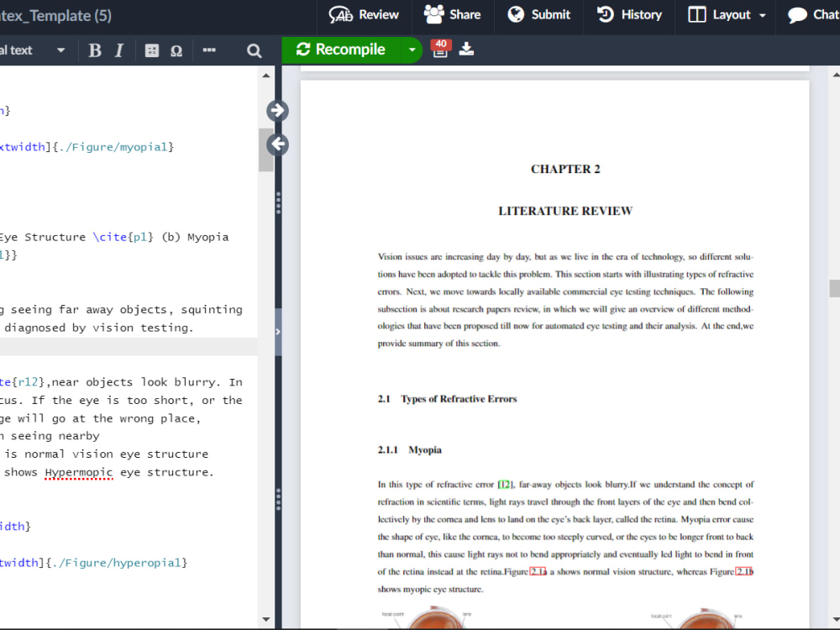Viewport: 840px width, 630px height.
Task: Expand the panel using the right arrow toggle
Action: click(x=277, y=110)
